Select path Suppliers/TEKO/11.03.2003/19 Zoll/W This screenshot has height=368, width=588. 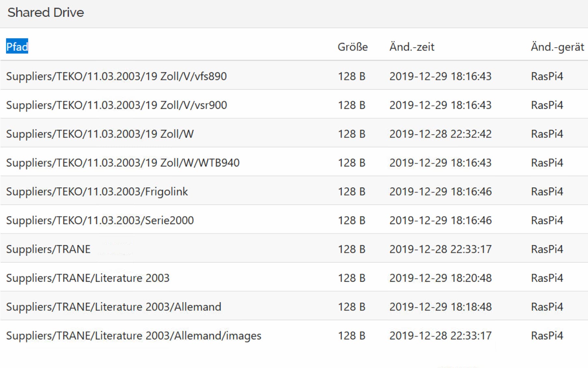(100, 134)
